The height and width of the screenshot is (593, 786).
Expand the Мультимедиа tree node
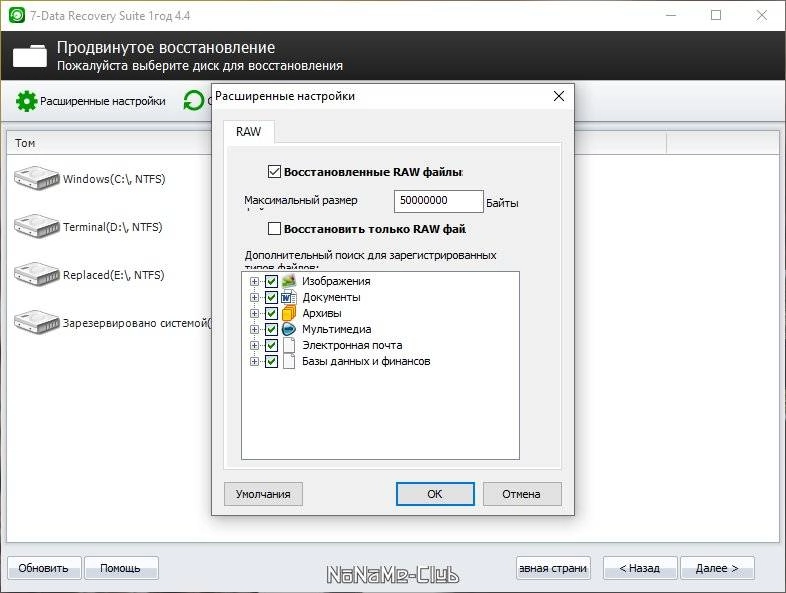tap(255, 329)
